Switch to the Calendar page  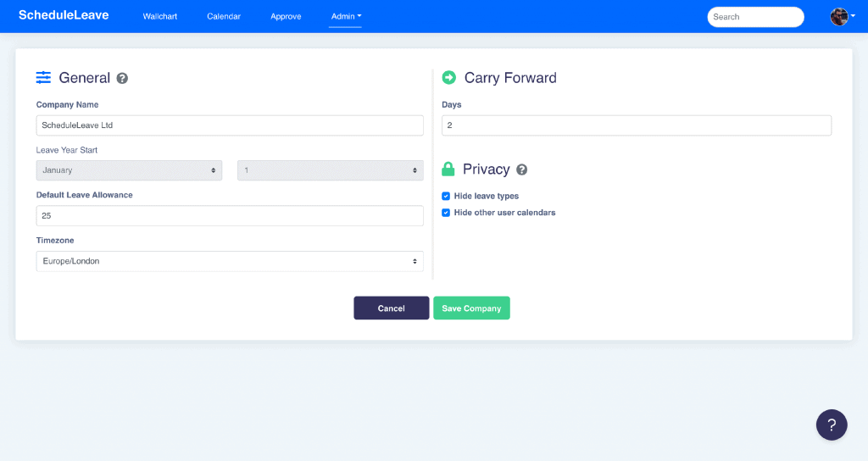coord(224,16)
